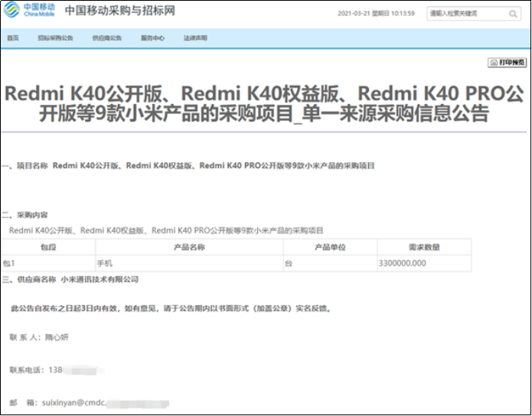Open the 法律声明 menu item
The image size is (532, 416).
click(195, 38)
